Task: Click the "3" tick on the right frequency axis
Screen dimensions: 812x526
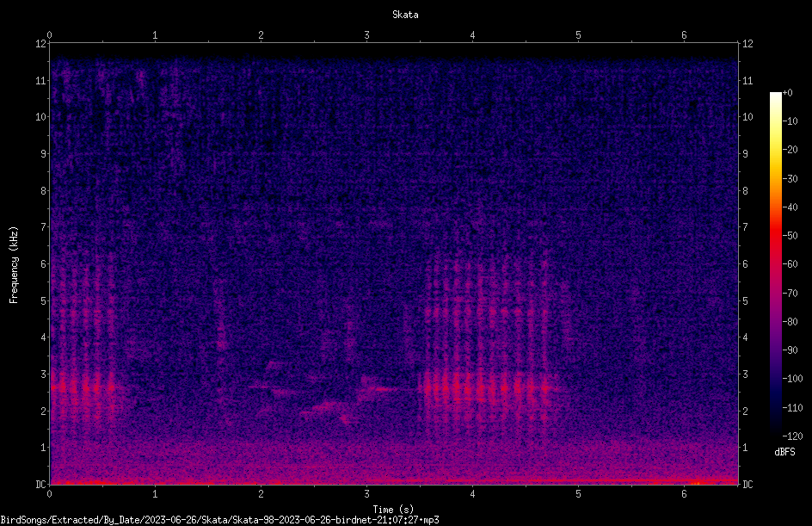Action: 745,374
